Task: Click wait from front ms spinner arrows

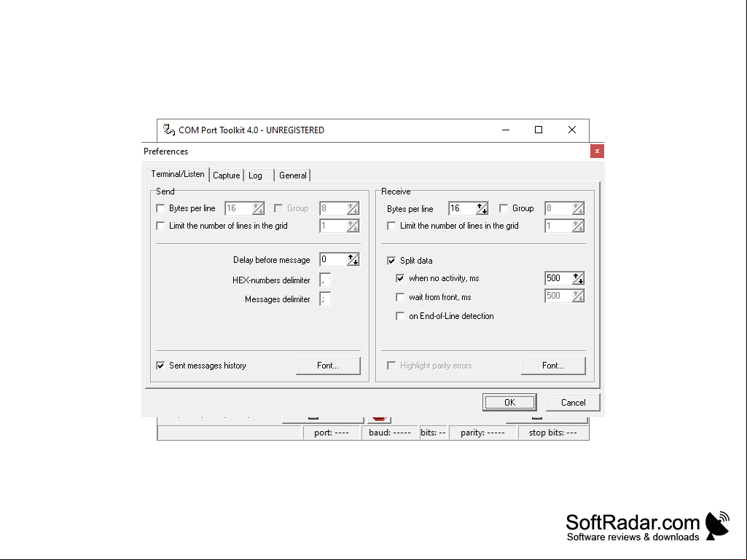Action: (579, 296)
